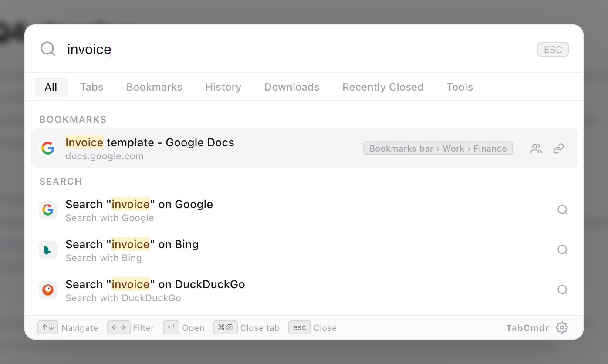Click the BOOKMARKS section heading

tap(73, 119)
